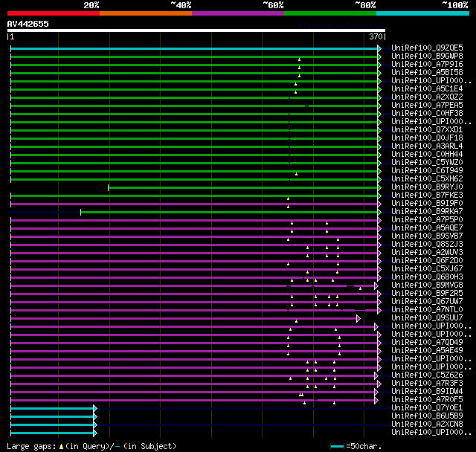
Task: Select the UniRef100_A5AE49 label
Action: 427,351
